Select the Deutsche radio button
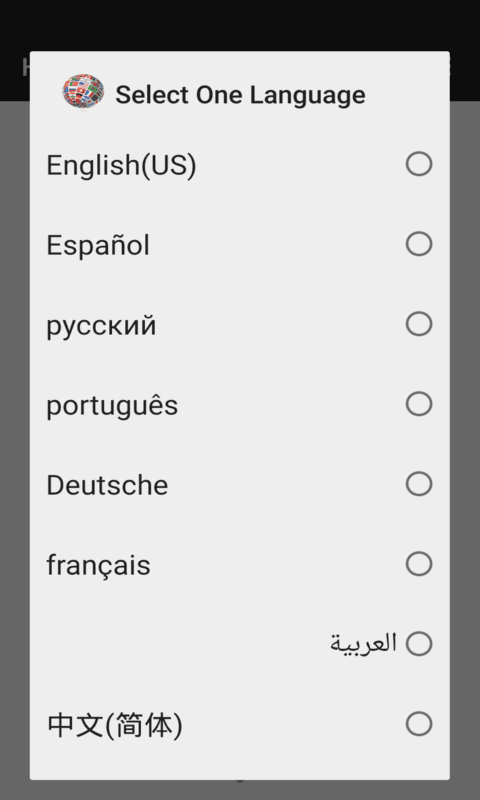 pos(419,484)
